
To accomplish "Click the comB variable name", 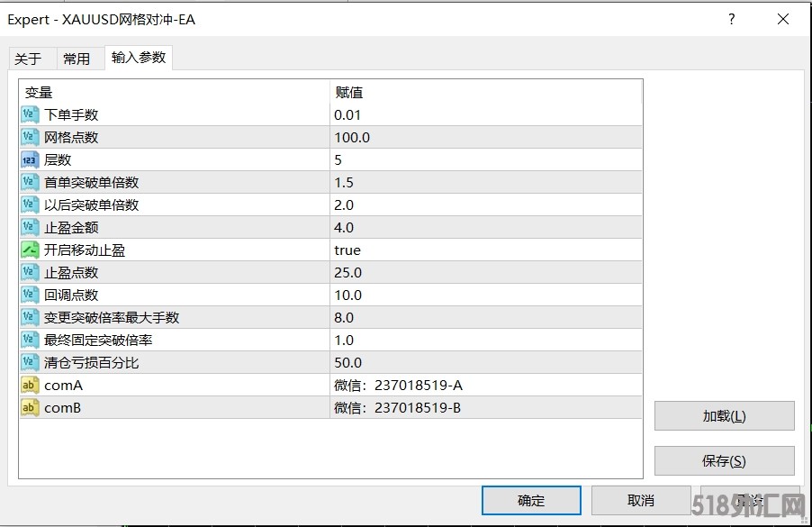I will click(x=63, y=408).
